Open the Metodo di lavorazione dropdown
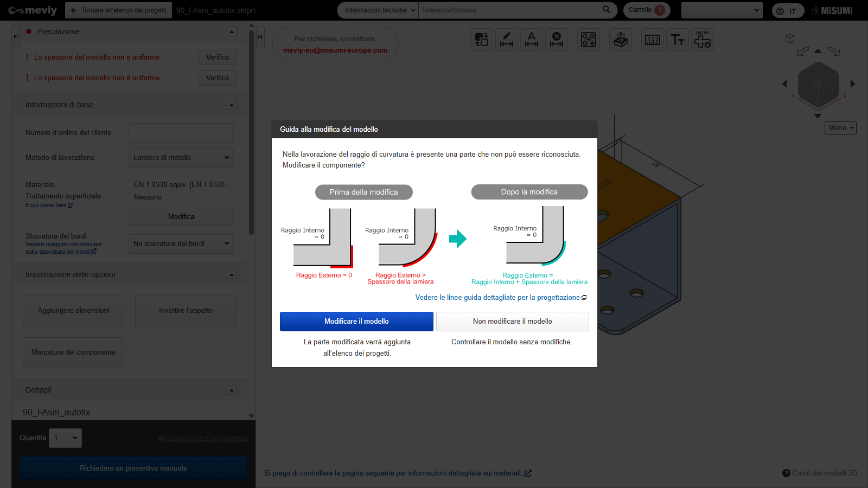Image resolution: width=868 pixels, height=488 pixels. [181, 158]
